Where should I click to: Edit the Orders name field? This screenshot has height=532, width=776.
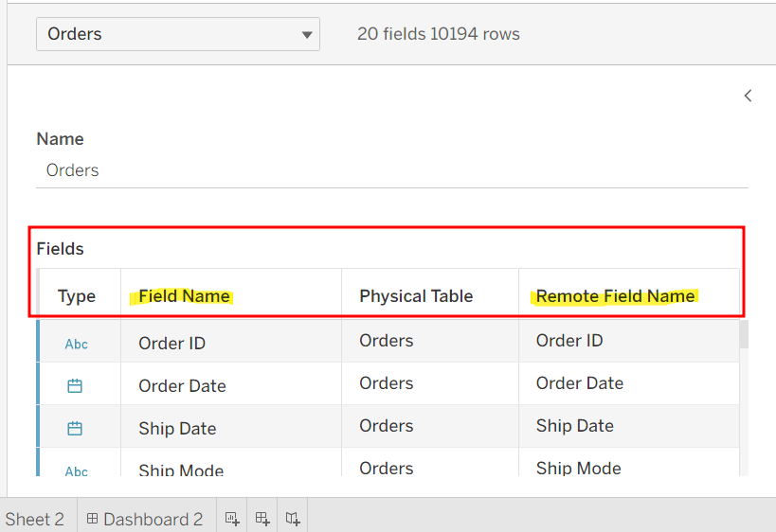(x=392, y=170)
